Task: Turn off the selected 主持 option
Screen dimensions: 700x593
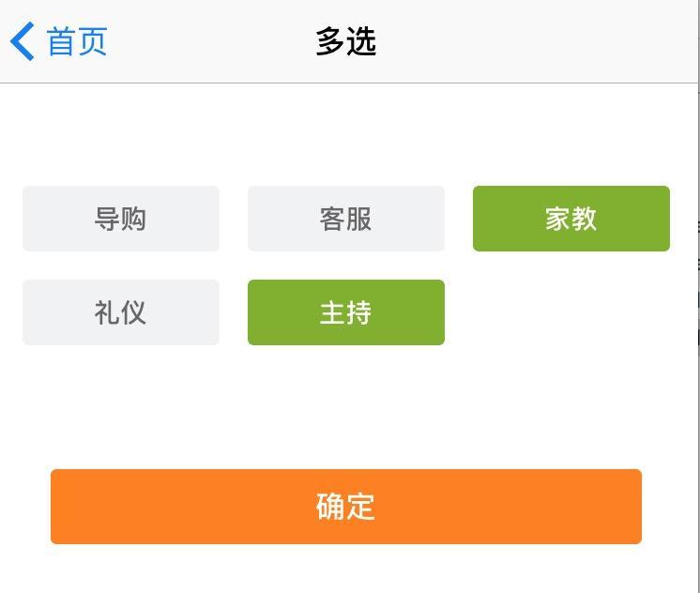Action: (346, 312)
